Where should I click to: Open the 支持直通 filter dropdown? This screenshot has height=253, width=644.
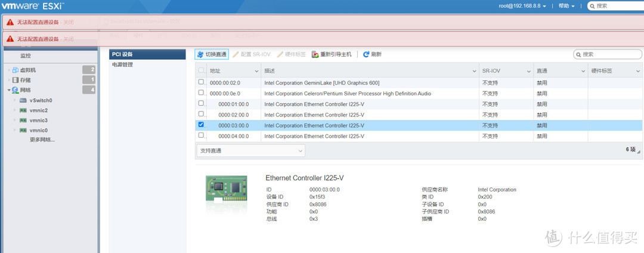[x=250, y=151]
